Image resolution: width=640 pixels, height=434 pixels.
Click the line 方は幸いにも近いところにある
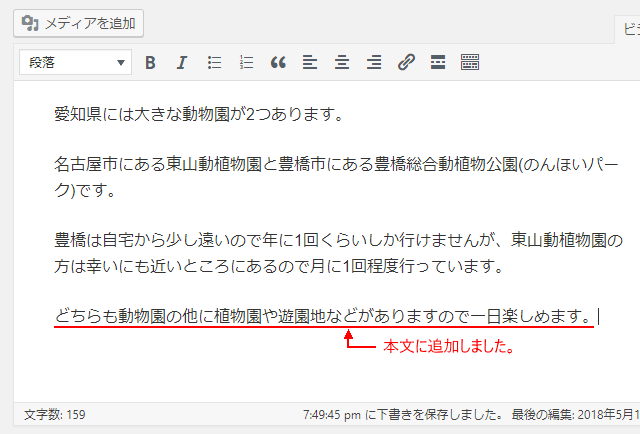click(279, 267)
